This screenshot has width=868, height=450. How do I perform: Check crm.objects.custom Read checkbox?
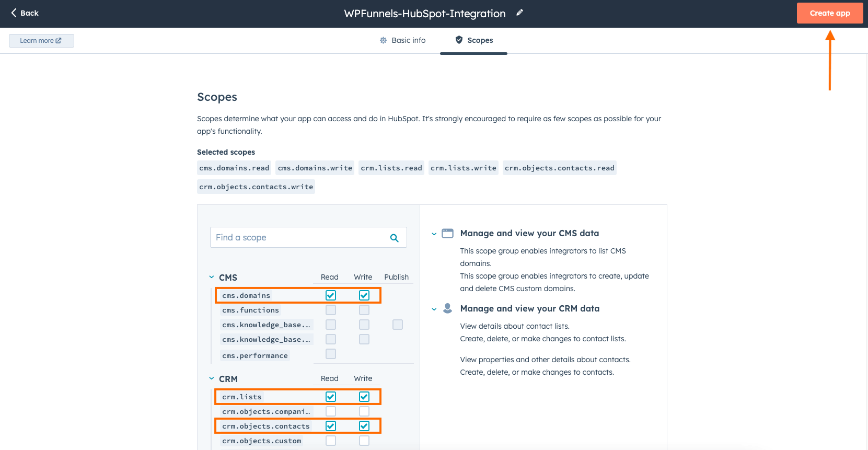click(x=331, y=441)
